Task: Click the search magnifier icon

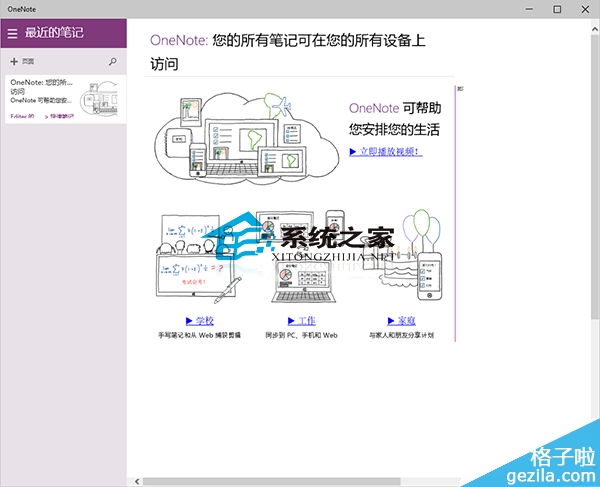Action: pyautogui.click(x=112, y=61)
